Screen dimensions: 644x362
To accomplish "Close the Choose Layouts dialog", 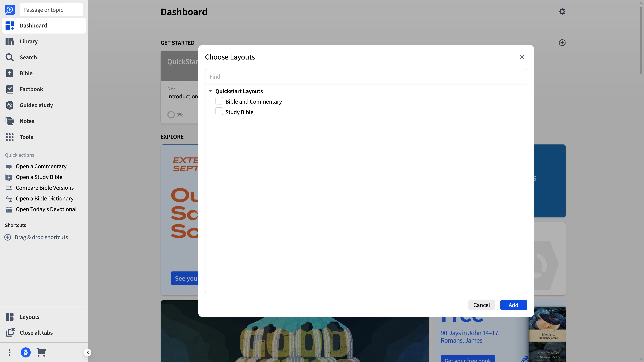I will (x=522, y=57).
